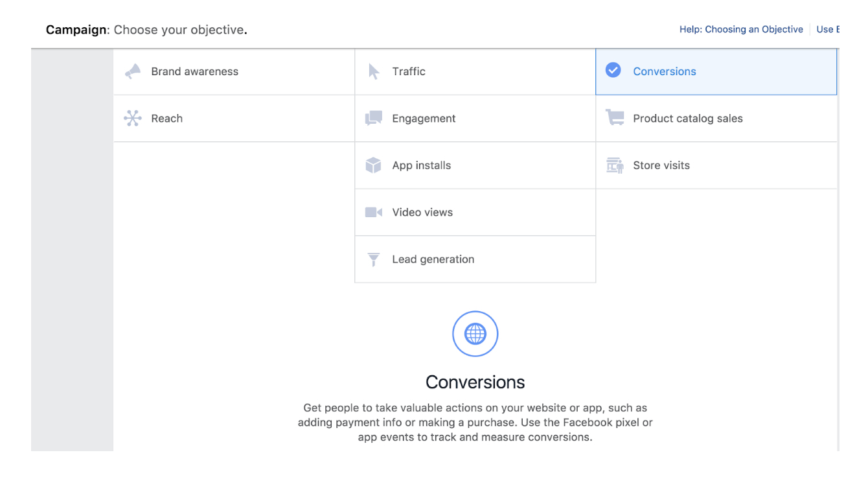Screen dimensions: 868x481
Task: Click the Conversions heading below the globe
Action: [475, 382]
